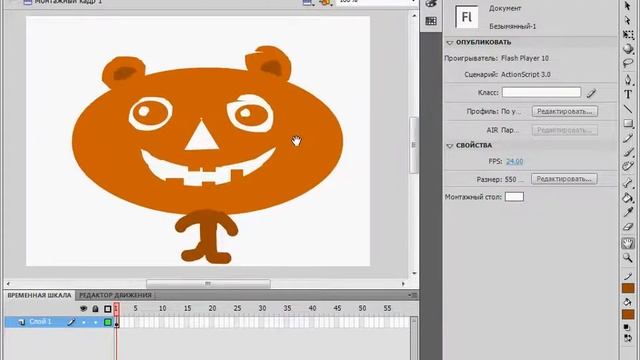
Task: Open the Swatches panel icon
Action: click(x=431, y=21)
